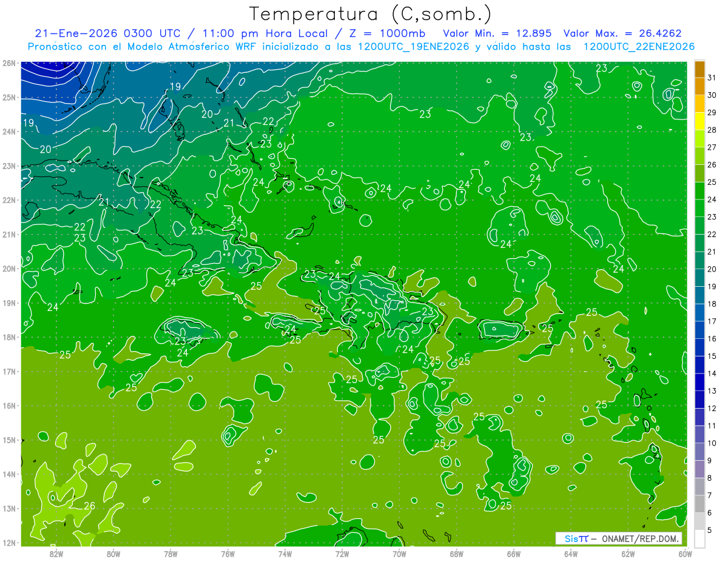Select the gray color bar segment between 6 and 7
728x562 pixels.
point(699,504)
